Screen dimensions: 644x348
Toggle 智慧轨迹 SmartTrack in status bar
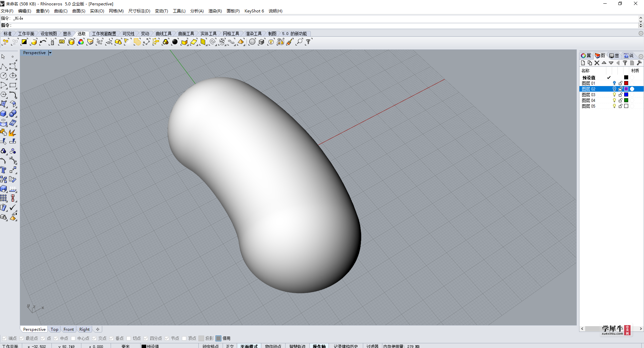[x=297, y=346]
